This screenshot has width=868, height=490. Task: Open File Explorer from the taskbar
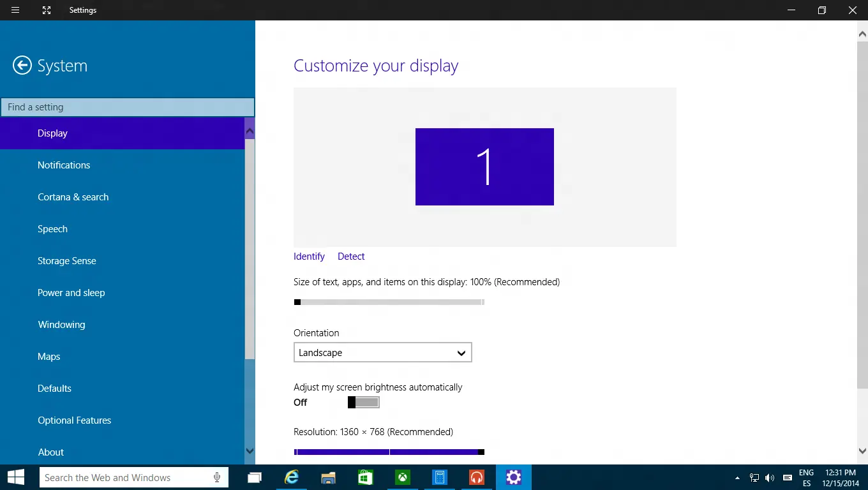[x=328, y=477]
